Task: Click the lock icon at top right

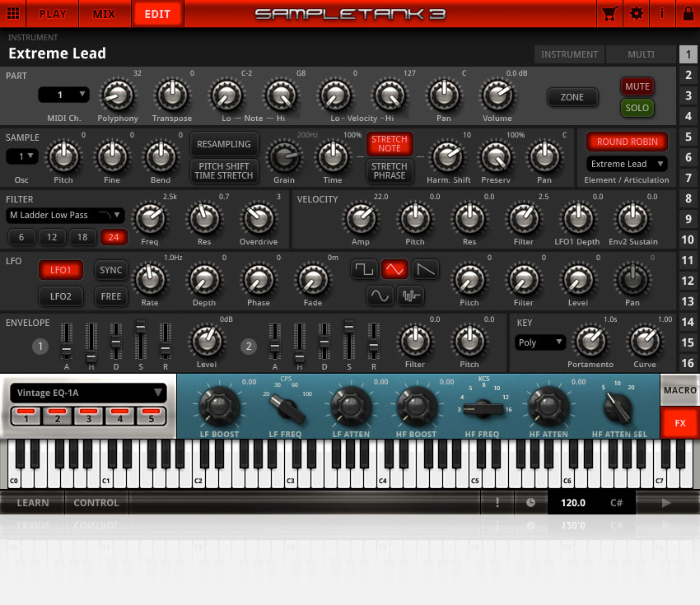Action: coord(688,13)
